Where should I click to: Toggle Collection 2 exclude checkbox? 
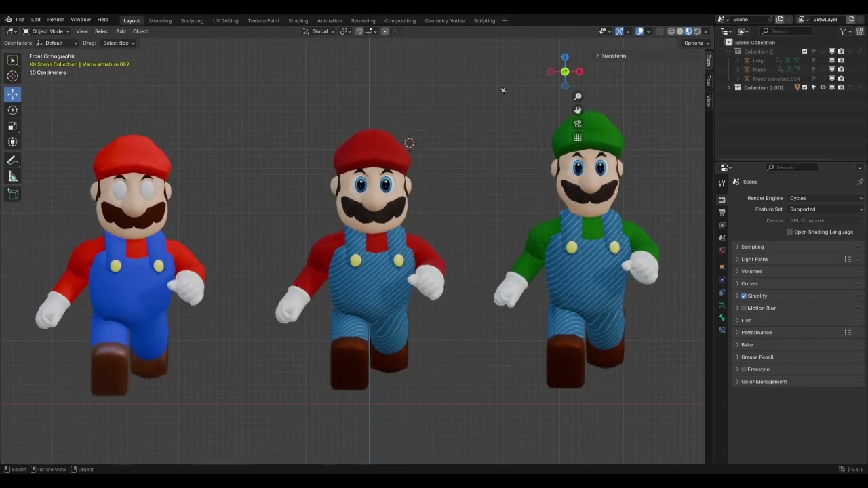[805, 52]
